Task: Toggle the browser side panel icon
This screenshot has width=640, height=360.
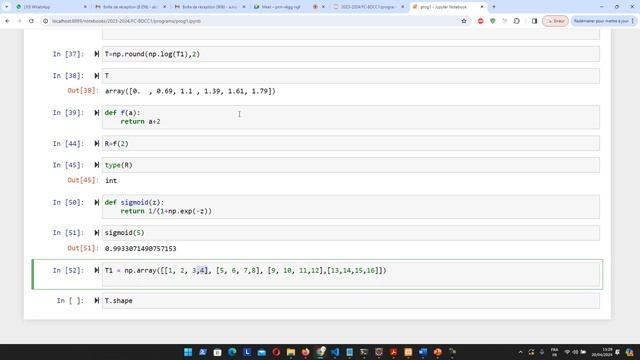Action: click(534, 21)
